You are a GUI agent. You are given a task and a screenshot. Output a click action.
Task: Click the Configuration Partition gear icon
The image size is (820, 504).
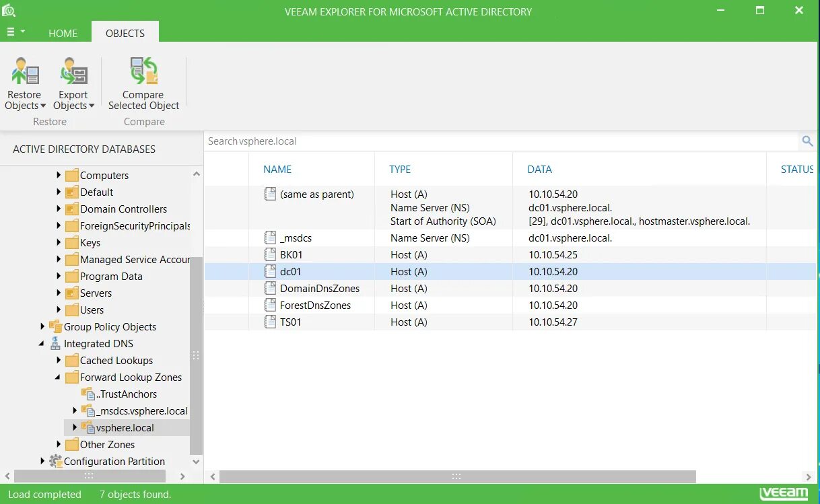[55, 462]
